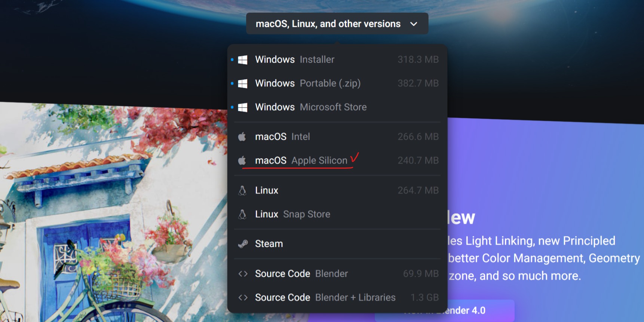Click the penguin icon beside Linux 264.7 MB

click(x=242, y=190)
